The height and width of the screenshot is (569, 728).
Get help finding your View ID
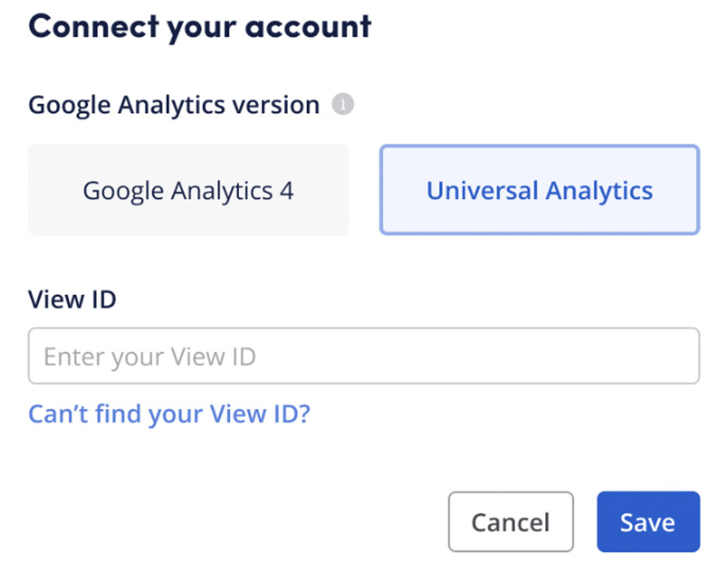169,414
